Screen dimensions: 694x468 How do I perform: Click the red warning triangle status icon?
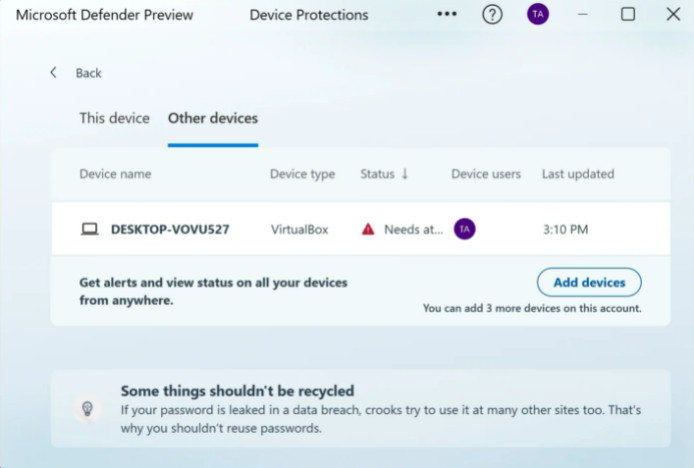[x=368, y=229]
